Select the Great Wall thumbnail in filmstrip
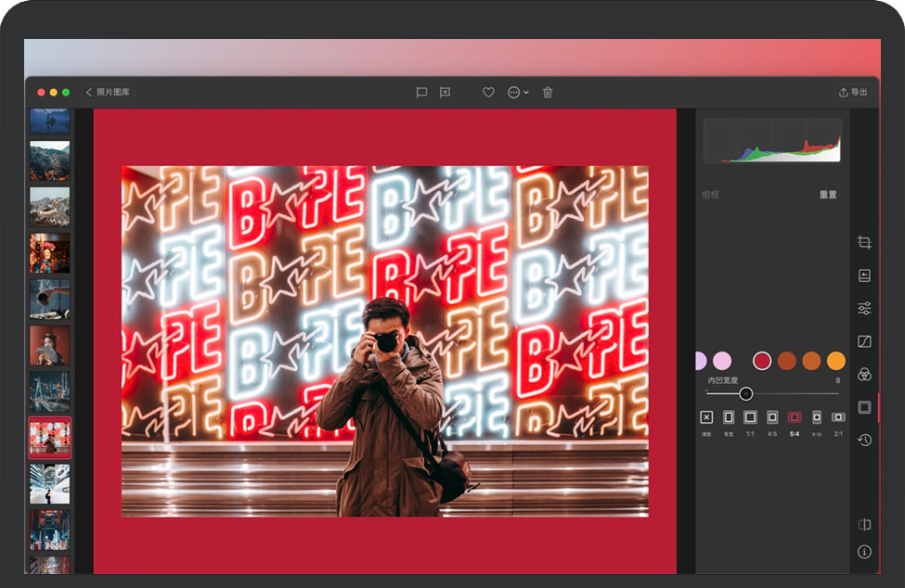Image resolution: width=905 pixels, height=588 pixels. [49, 206]
